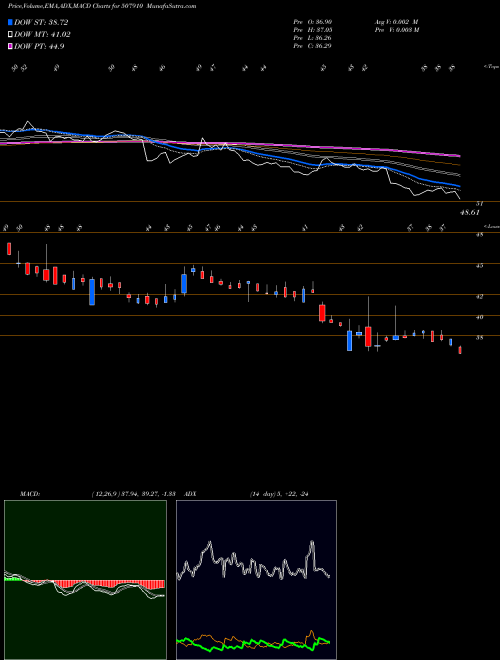This screenshot has height=660, width=500.
Task: Click the 48.61 price label
Action: [x=470, y=213]
